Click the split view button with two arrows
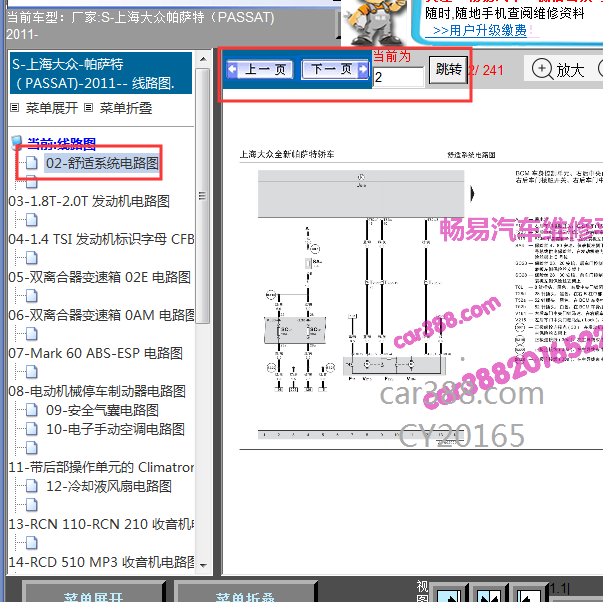603x602 pixels. [489, 594]
